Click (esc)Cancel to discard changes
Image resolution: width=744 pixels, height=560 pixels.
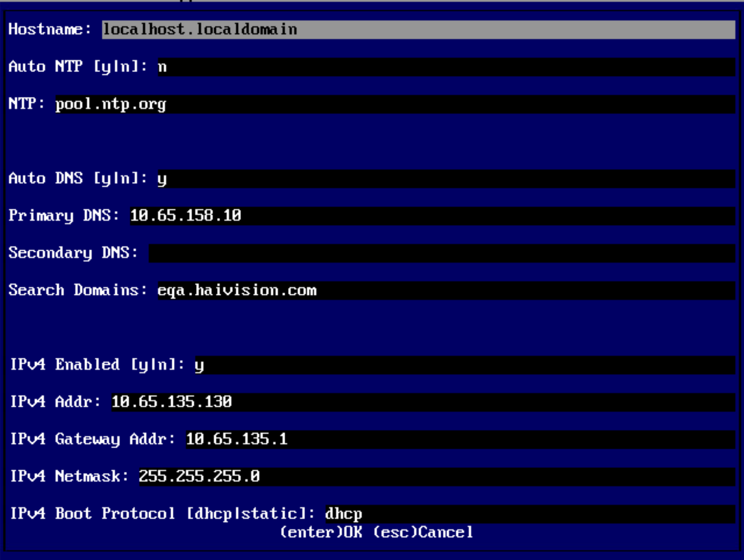423,532
